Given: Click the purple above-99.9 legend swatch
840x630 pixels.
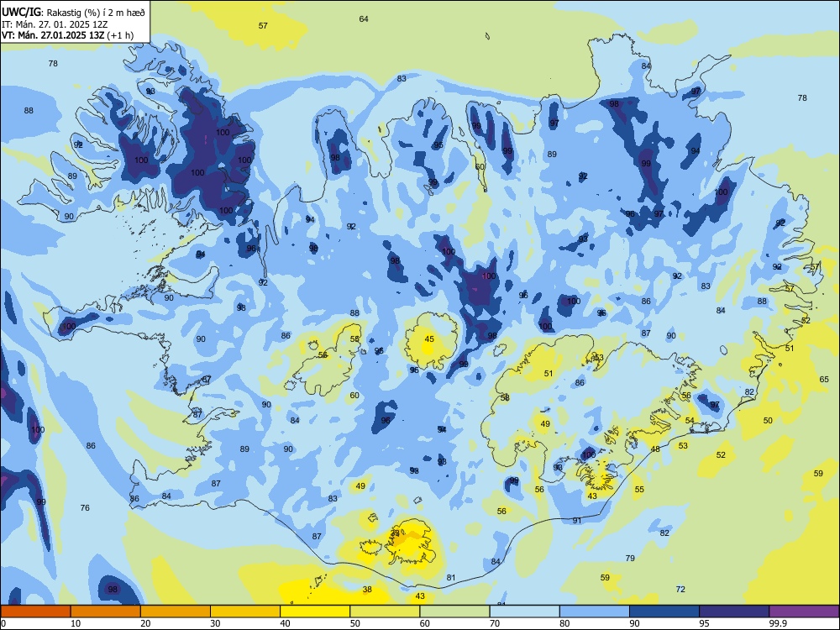Looking at the screenshot, I should tap(804, 612).
